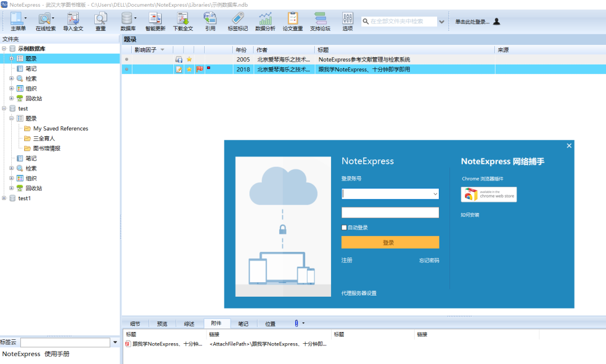
Task: Open the login account dropdown
Action: 435,194
